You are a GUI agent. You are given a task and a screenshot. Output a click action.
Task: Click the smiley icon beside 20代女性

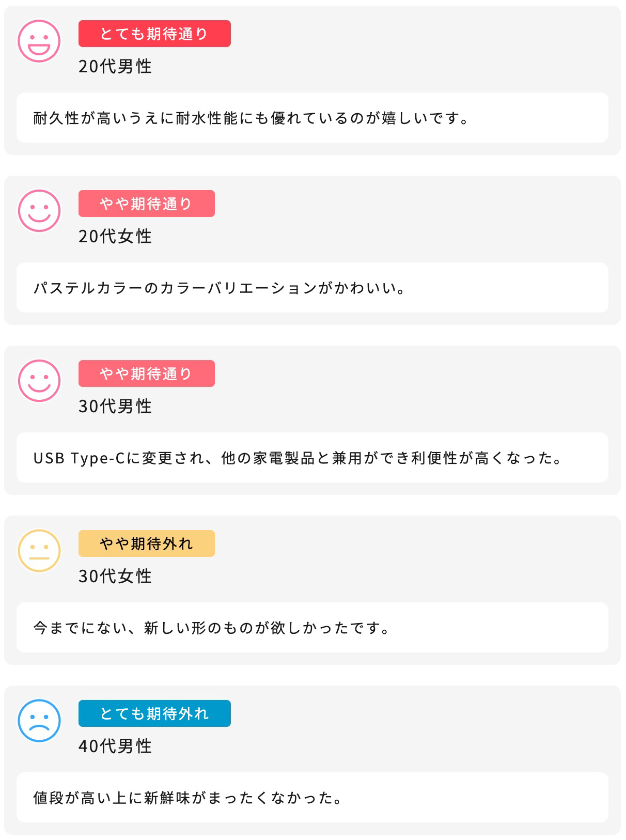tap(39, 211)
